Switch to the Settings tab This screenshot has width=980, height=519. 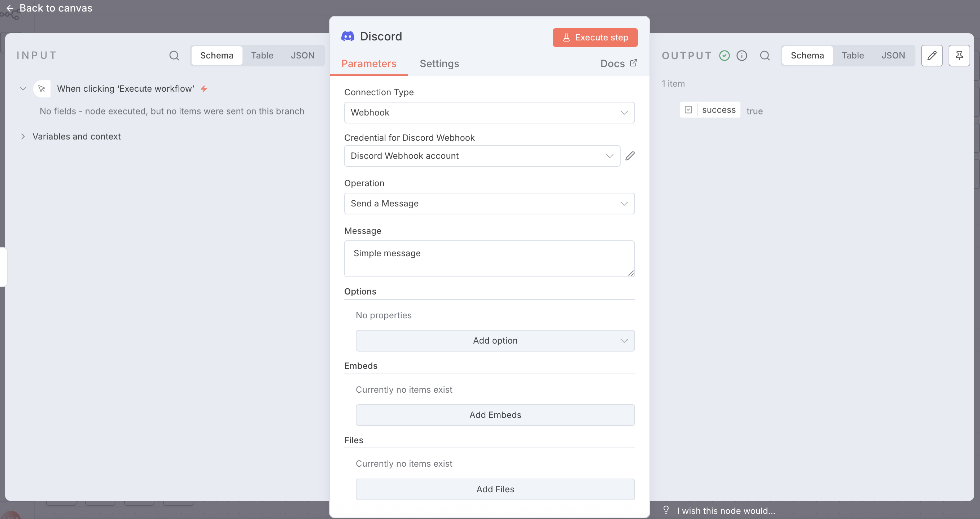tap(439, 64)
